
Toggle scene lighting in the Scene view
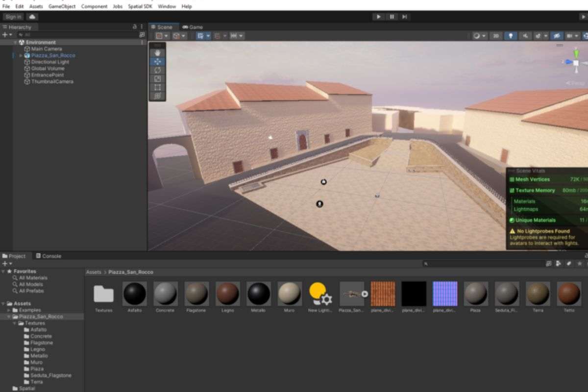511,36
